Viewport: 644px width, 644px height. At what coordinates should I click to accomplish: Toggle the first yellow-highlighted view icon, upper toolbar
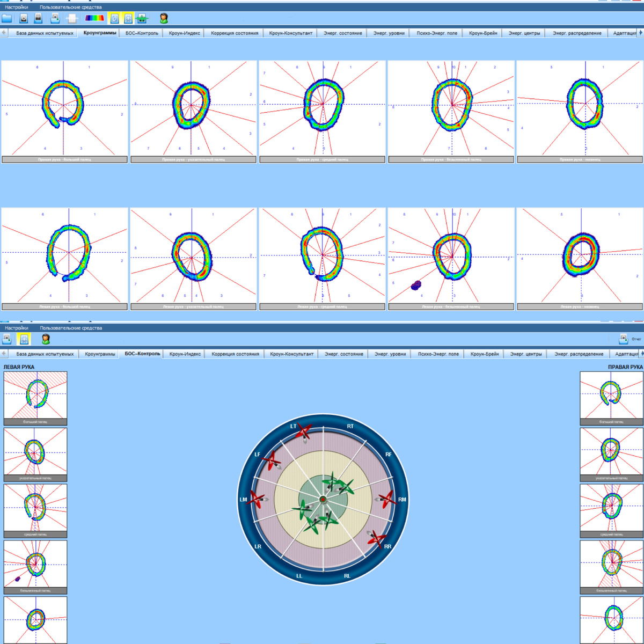[x=115, y=18]
